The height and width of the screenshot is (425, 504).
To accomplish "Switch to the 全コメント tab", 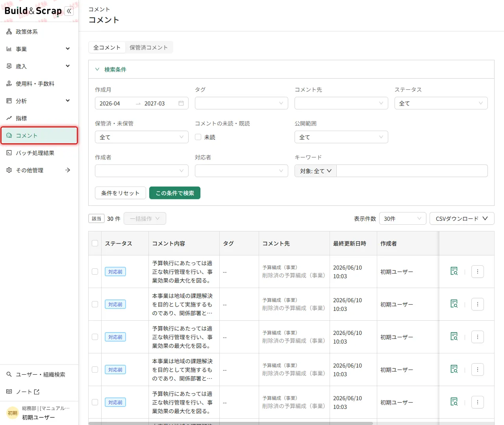I will tap(107, 48).
